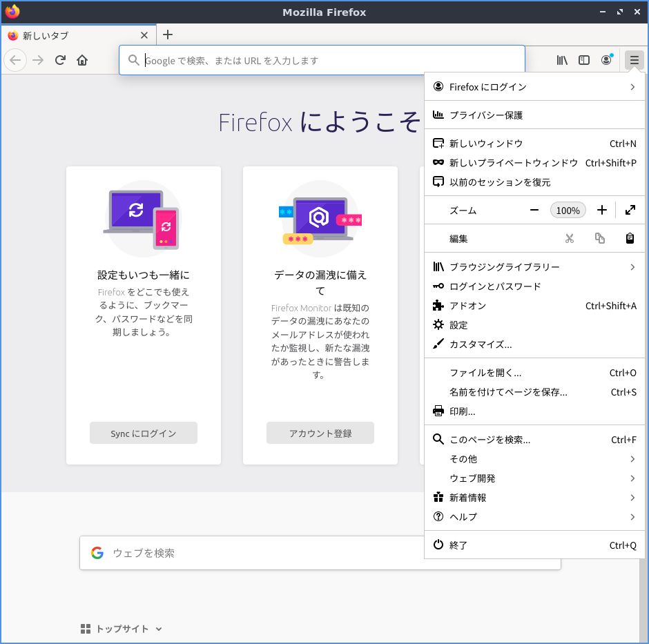Click the back navigation arrow
649x644 pixels.
click(x=15, y=61)
